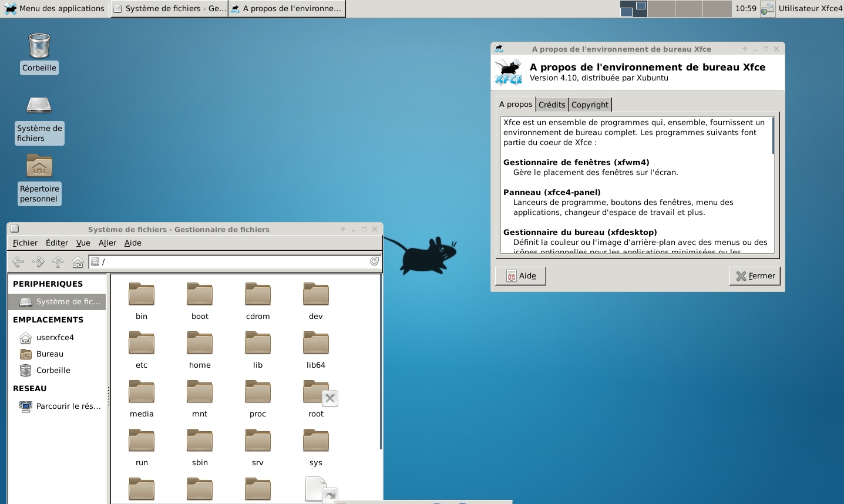Open the Aller menu
Image resolution: width=844 pixels, height=504 pixels.
point(107,243)
